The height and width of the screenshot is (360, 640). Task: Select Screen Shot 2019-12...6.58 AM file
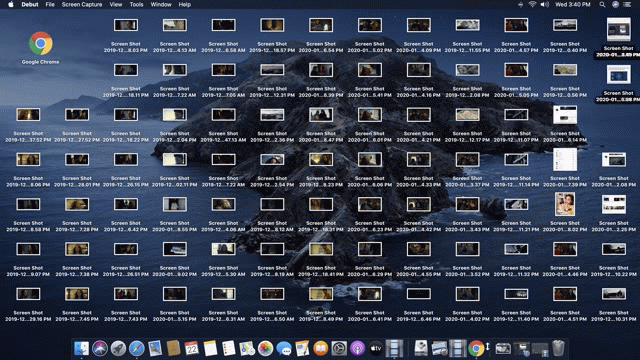click(x=223, y=25)
